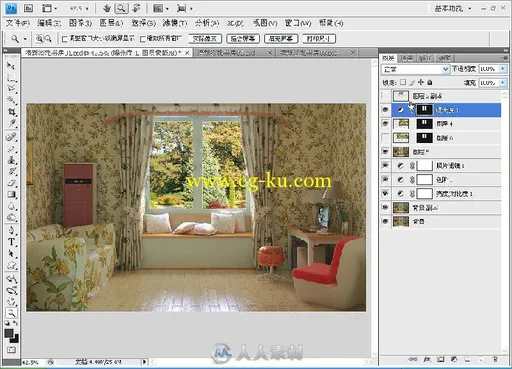The width and height of the screenshot is (512, 369).
Task: Click the Zoom Out magnifier in options bar
Action: coord(48,39)
